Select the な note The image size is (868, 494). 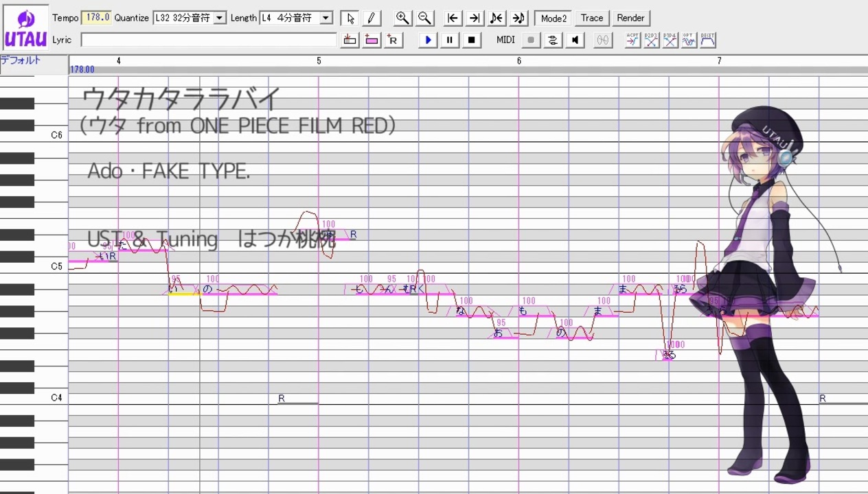[474, 312]
